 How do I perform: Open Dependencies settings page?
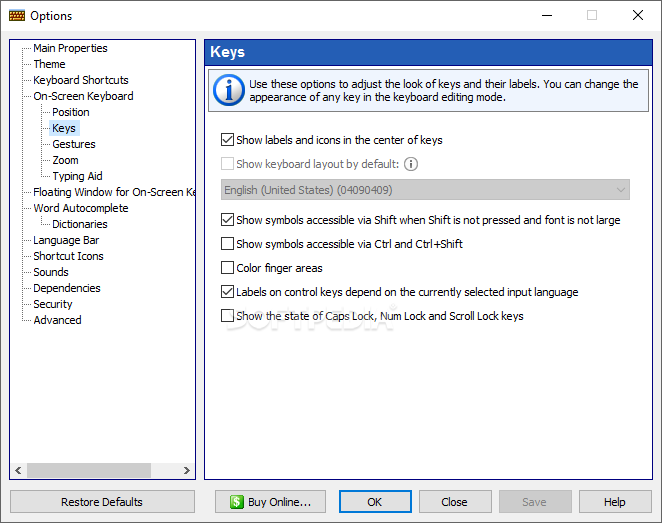67,289
